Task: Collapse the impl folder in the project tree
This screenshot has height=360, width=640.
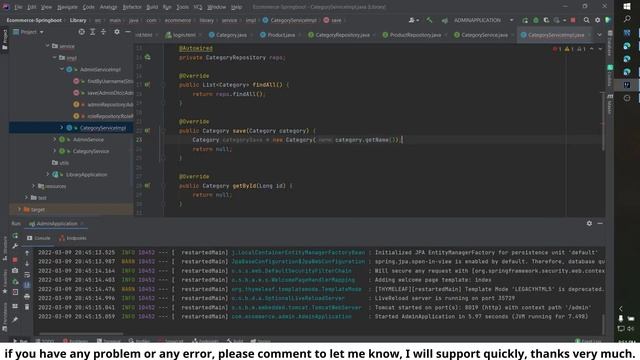Action: tap(55, 58)
